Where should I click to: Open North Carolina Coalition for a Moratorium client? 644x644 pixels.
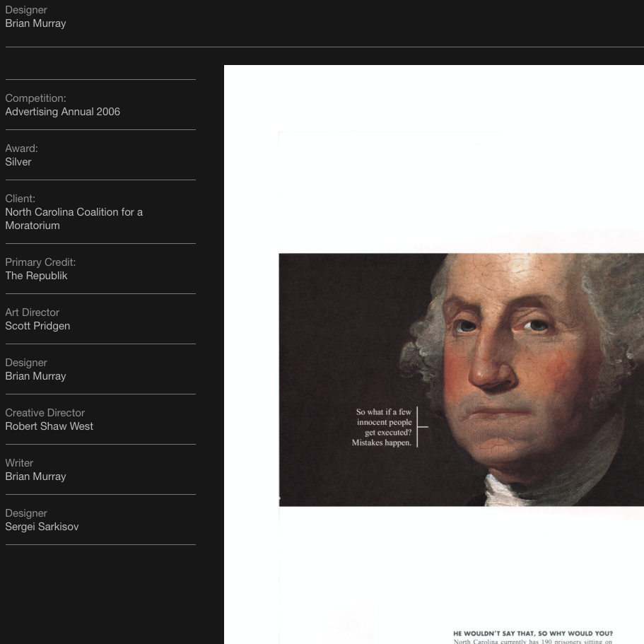[74, 218]
